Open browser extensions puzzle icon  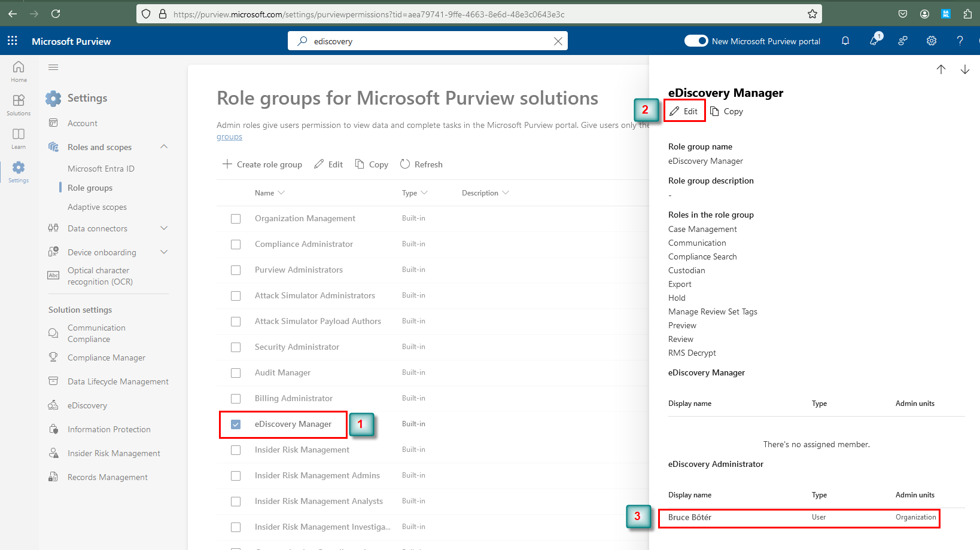[967, 14]
